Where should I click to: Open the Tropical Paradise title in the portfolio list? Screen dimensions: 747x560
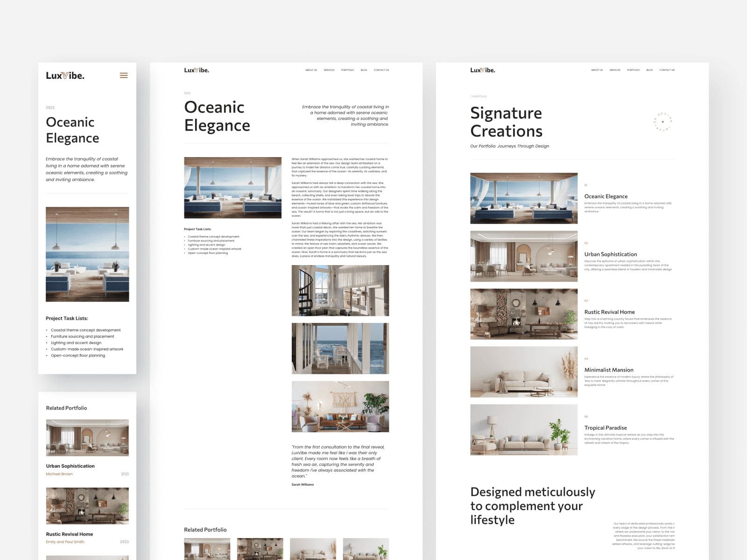(606, 428)
